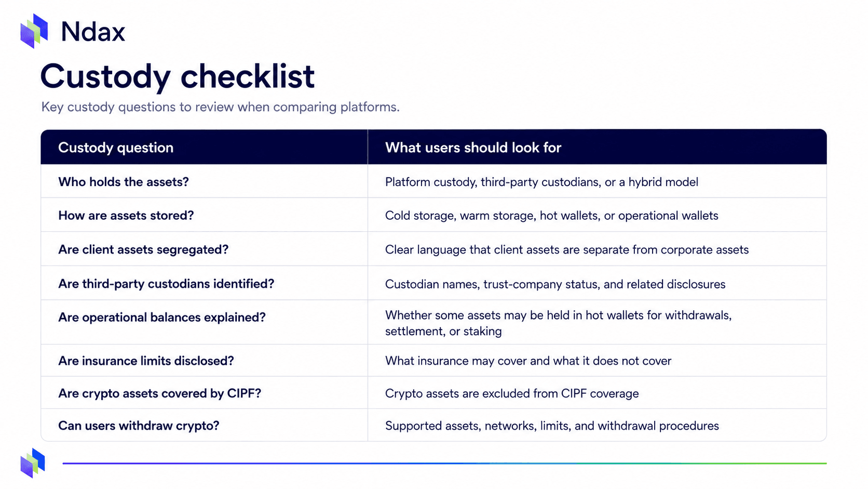The image size is (868, 489).
Task: Click the Cold storage, warm storage answer cell
Action: point(597,215)
